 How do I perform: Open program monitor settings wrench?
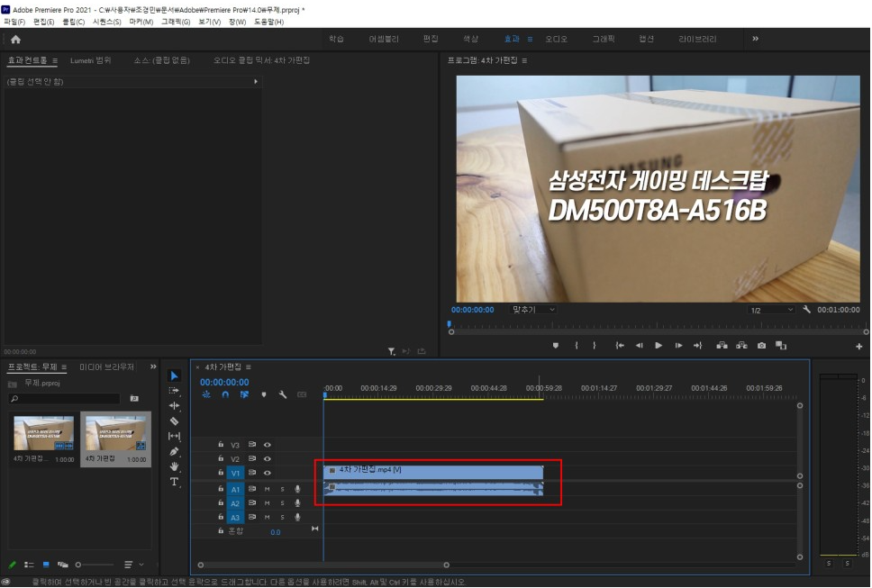tap(806, 310)
